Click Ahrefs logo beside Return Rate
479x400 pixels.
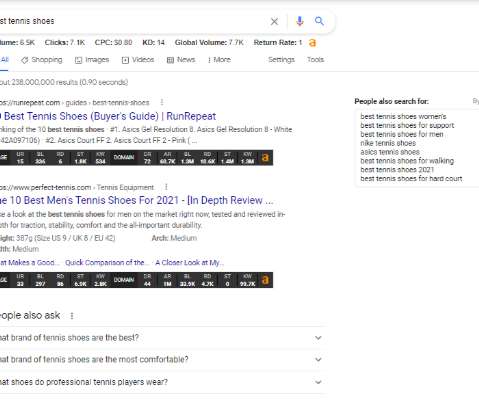(x=312, y=43)
